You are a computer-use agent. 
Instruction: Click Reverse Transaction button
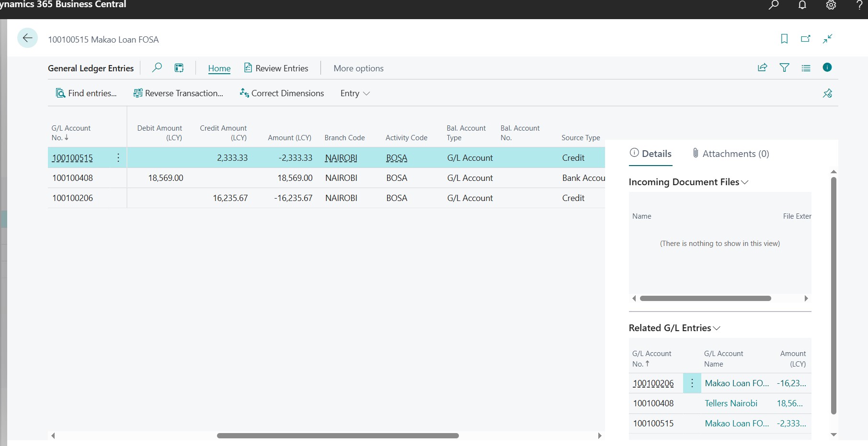178,93
